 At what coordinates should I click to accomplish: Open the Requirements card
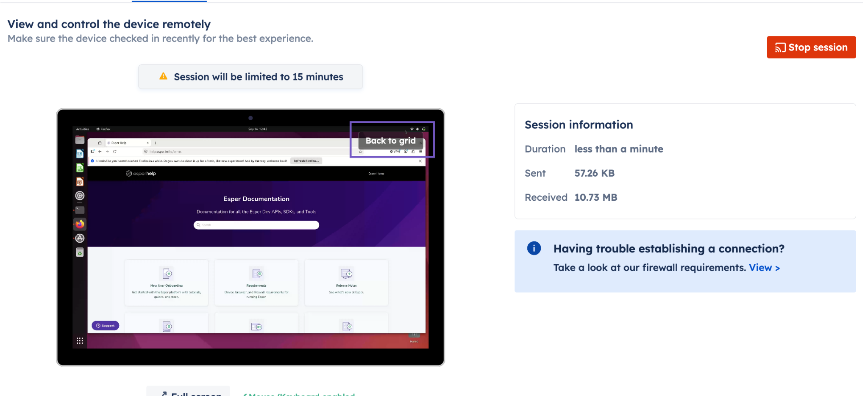tap(256, 282)
